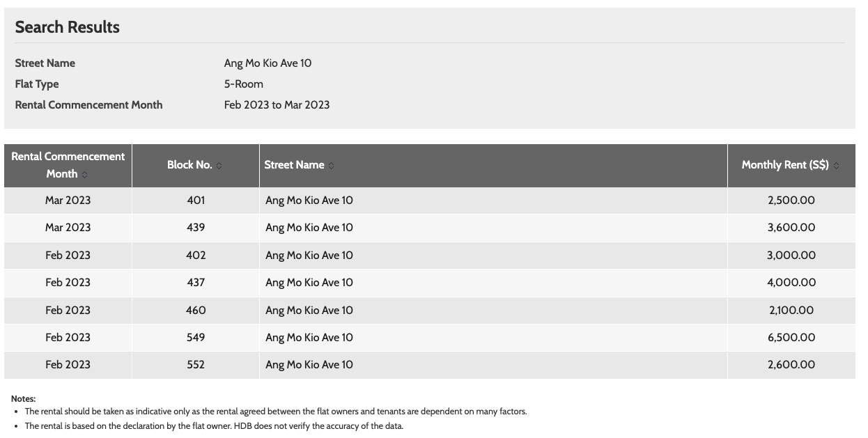The height and width of the screenshot is (438, 868).
Task: Click the Search Results heading
Action: (x=68, y=27)
